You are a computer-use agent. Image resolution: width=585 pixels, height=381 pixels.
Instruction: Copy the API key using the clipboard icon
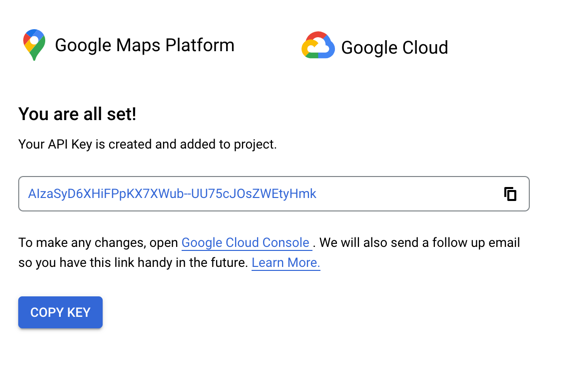tap(510, 194)
